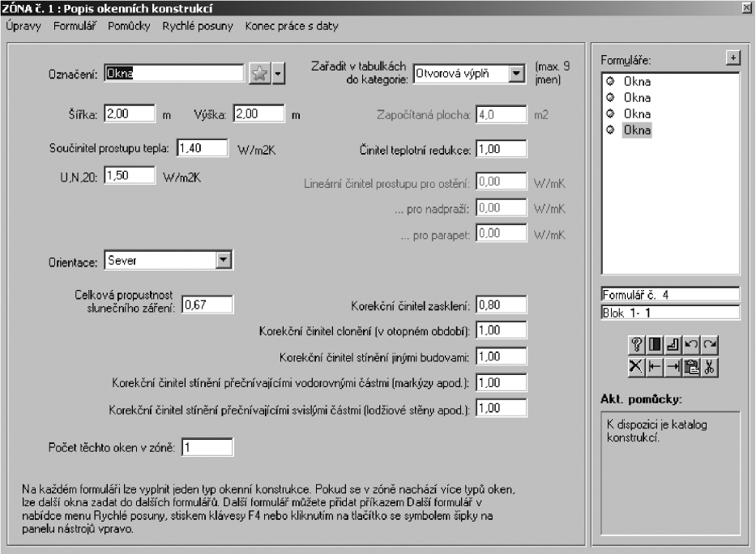Click the Korekční činitel clonění field
The image size is (756, 554).
pyautogui.click(x=502, y=330)
